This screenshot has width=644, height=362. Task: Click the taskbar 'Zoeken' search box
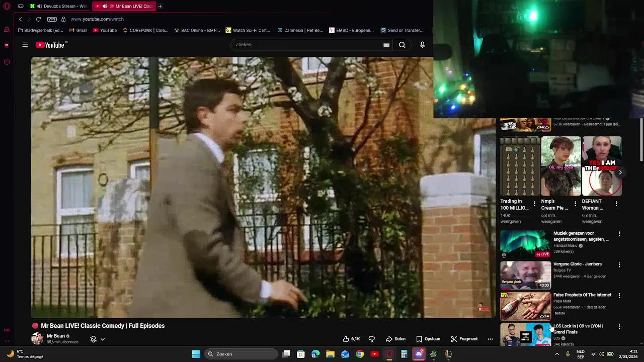[242, 354]
